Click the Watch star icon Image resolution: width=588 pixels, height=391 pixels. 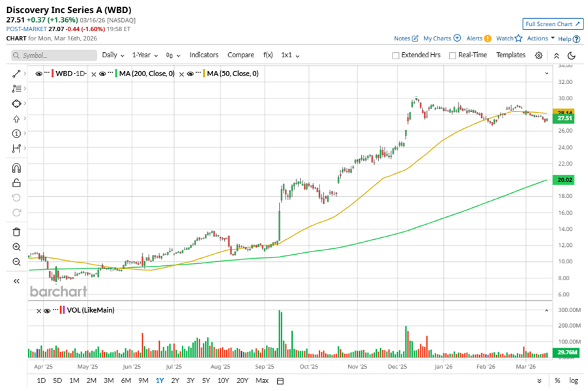tap(519, 38)
